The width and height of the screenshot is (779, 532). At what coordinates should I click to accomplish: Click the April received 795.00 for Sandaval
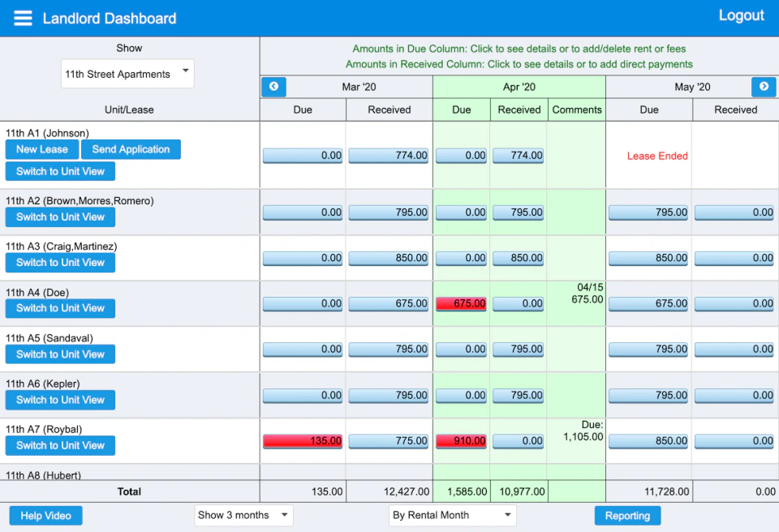pos(518,349)
